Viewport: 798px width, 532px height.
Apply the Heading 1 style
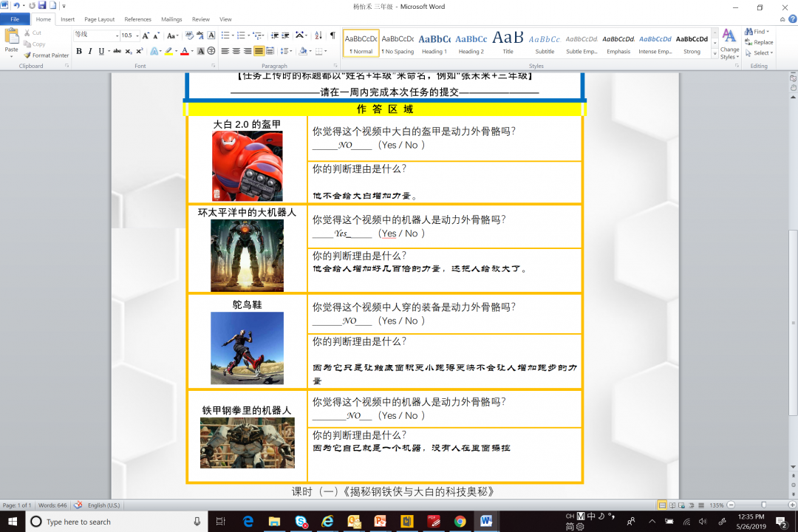434,44
